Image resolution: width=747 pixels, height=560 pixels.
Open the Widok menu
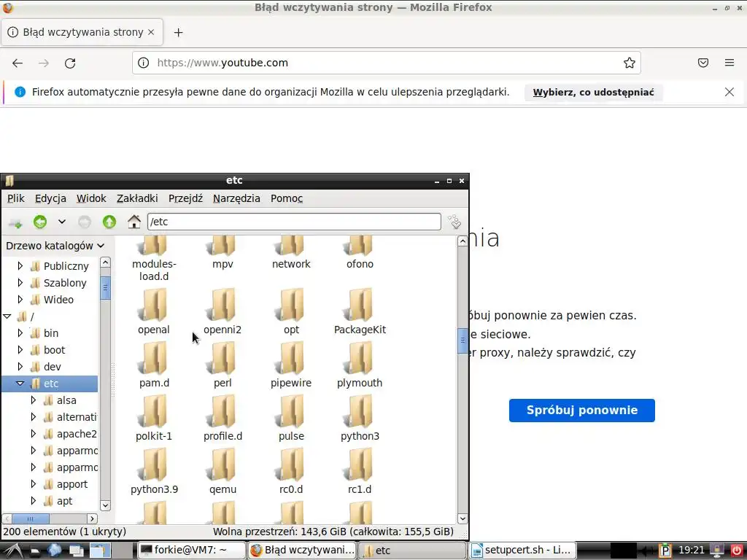[x=91, y=198]
